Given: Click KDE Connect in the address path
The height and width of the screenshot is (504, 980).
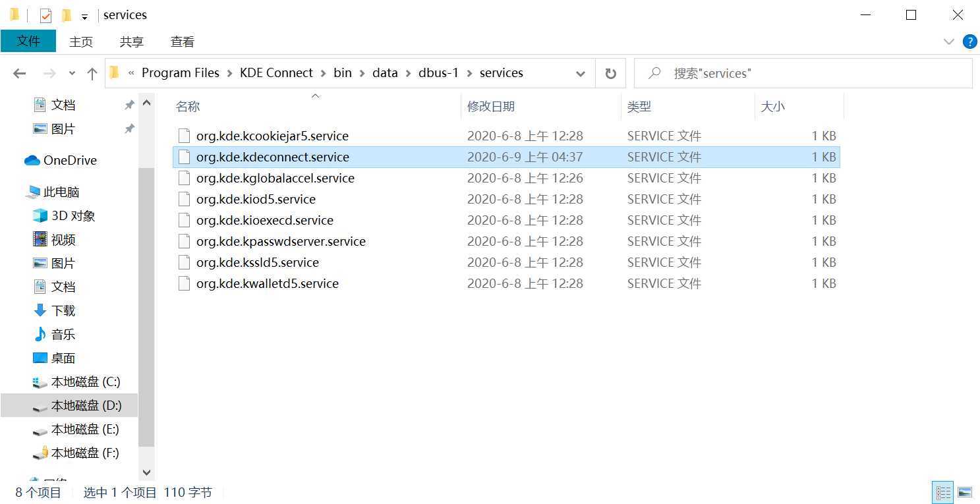Looking at the screenshot, I should tap(276, 73).
